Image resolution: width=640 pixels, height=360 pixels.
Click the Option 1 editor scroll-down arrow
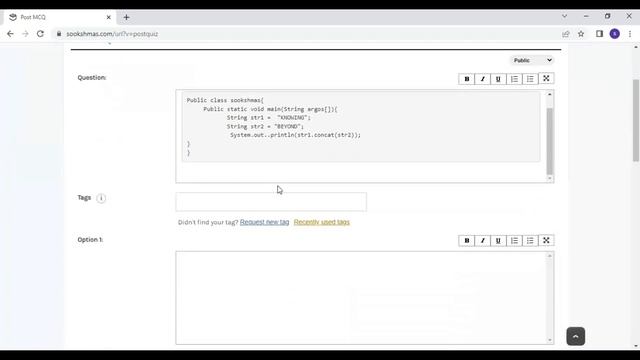[x=549, y=340]
